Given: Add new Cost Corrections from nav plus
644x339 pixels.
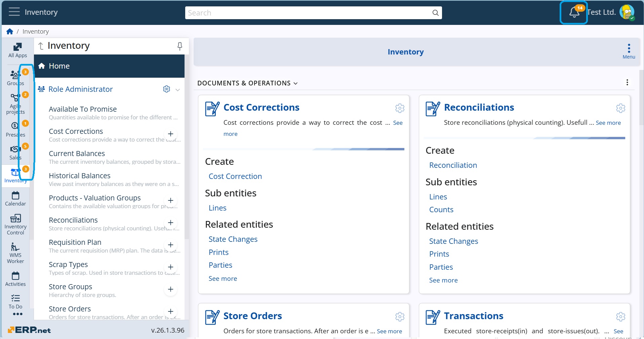Looking at the screenshot, I should [171, 134].
